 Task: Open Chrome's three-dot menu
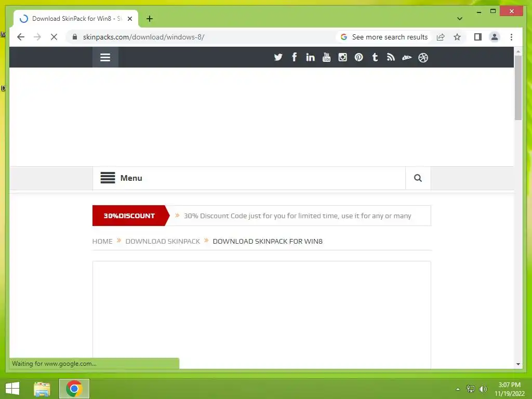(511, 37)
